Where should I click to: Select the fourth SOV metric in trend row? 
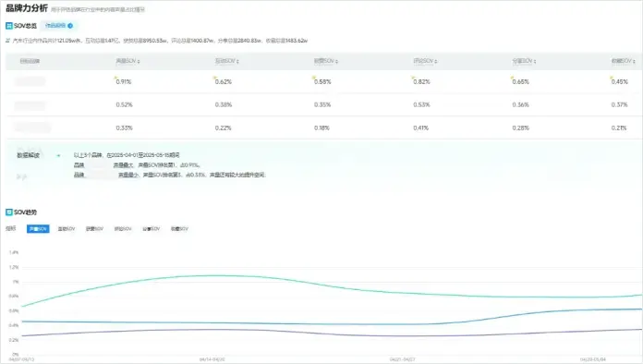123,229
